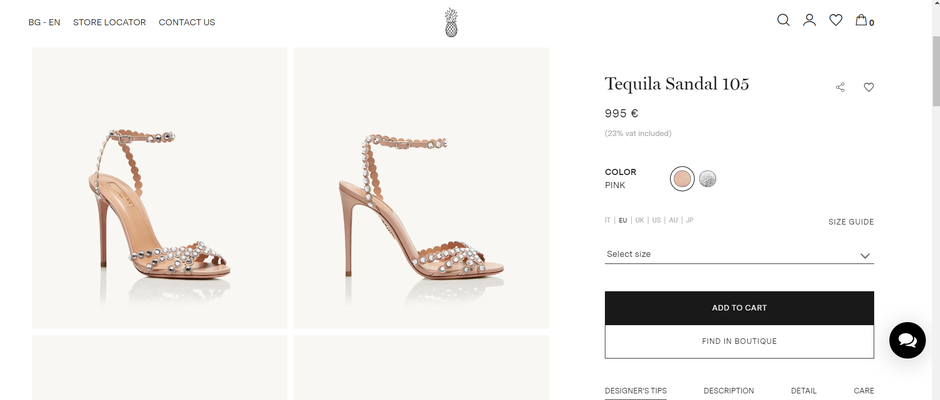Switch to the Care tab
Image resolution: width=940 pixels, height=400 pixels.
(863, 391)
